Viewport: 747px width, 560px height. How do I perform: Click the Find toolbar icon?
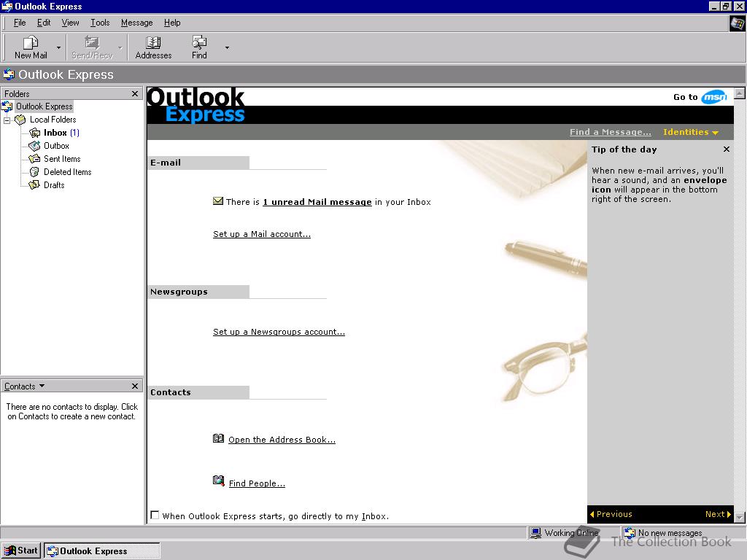point(199,43)
